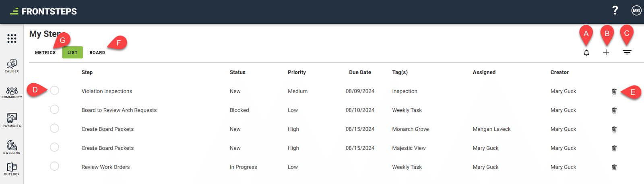Open Caliber from the sidebar

pyautogui.click(x=12, y=66)
